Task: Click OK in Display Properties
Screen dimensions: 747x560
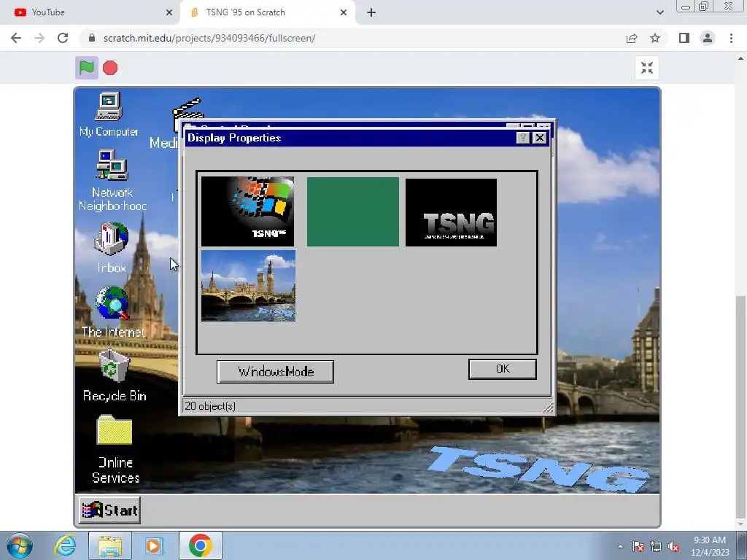Action: click(502, 369)
